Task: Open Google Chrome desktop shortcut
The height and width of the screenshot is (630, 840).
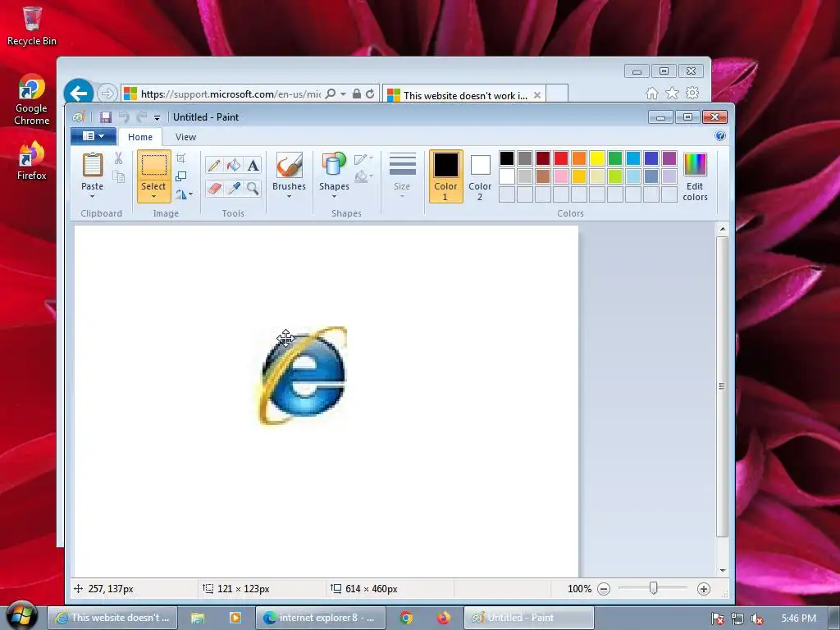Action: (32, 100)
